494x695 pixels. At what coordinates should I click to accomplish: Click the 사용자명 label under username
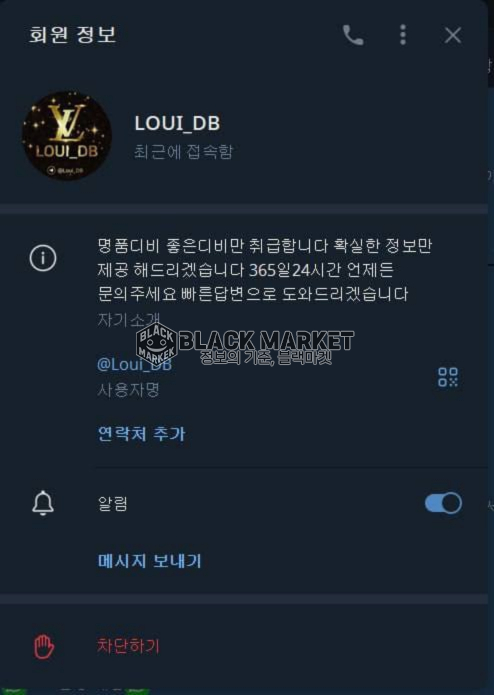128,390
